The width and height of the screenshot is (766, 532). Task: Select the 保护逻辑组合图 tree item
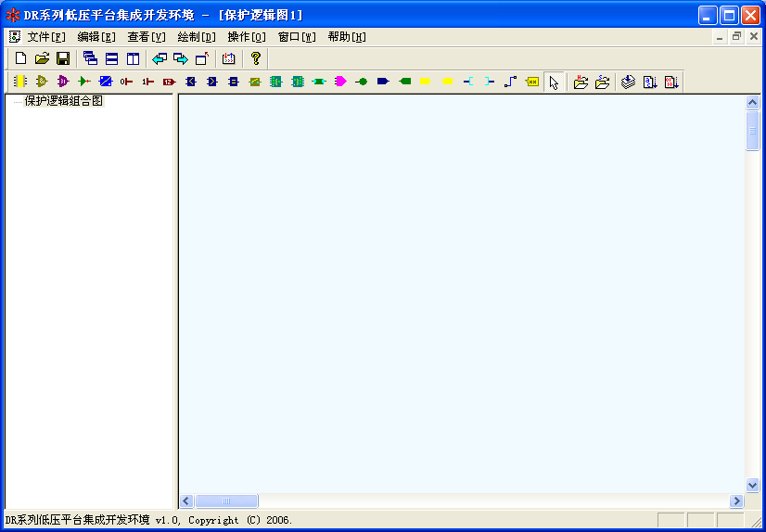pyautogui.click(x=63, y=101)
